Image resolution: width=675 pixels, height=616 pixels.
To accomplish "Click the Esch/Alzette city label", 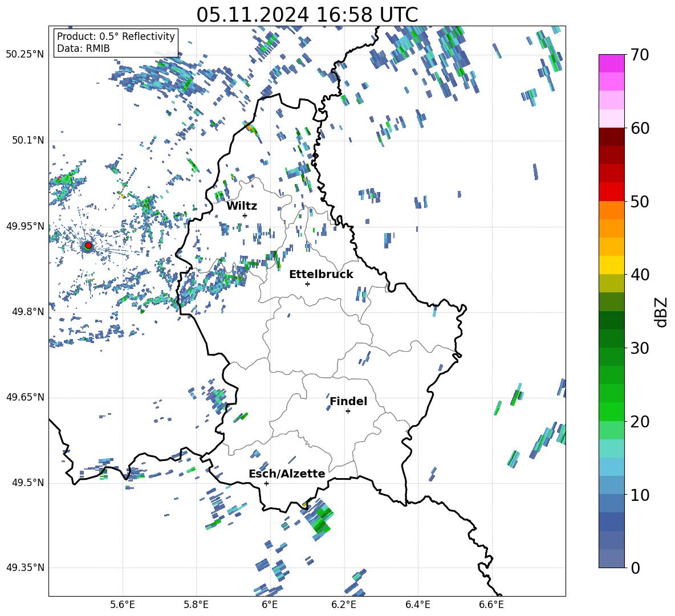I will coord(287,474).
